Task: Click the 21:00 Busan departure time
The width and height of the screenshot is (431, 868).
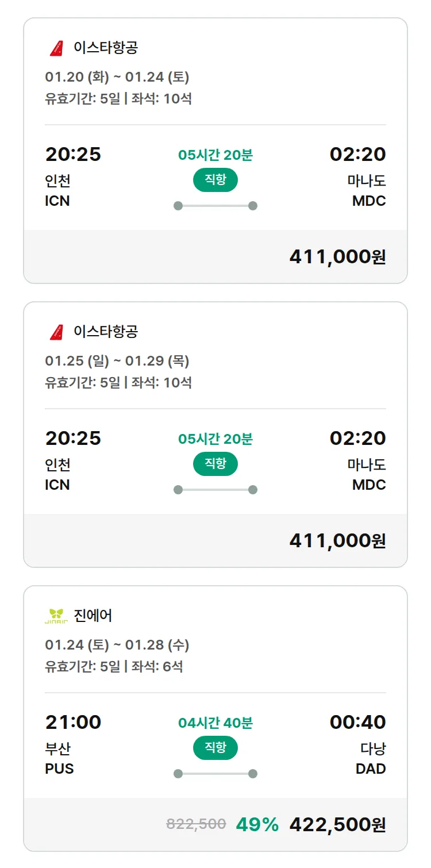Action: [73, 723]
